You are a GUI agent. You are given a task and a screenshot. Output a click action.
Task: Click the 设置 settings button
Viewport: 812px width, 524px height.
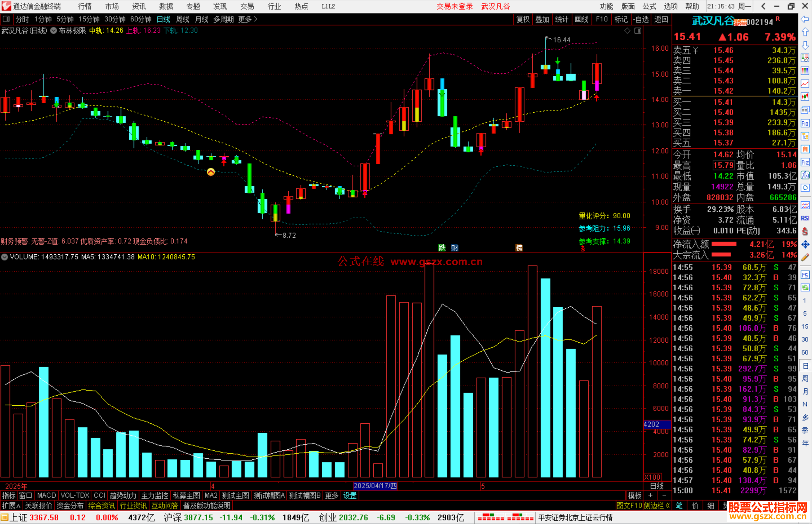point(350,495)
